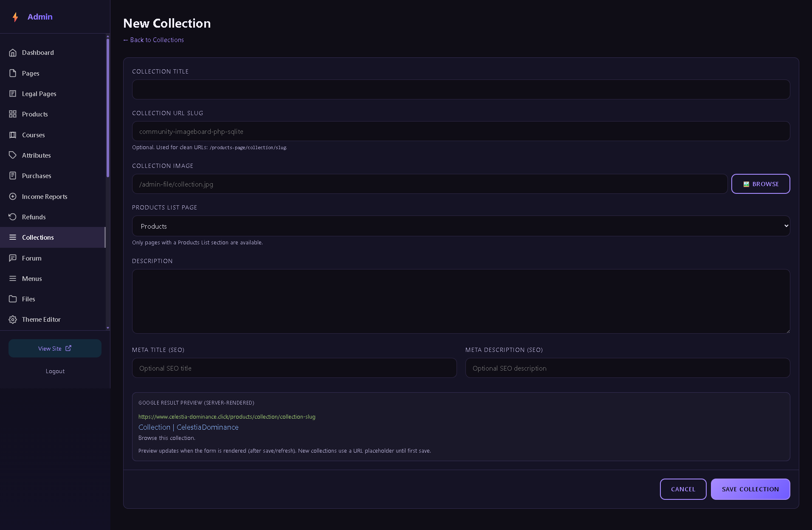
Task: Click the Pages document icon
Action: (13, 73)
